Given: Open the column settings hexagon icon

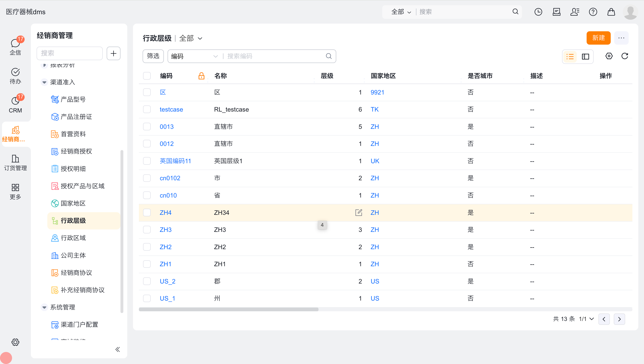Looking at the screenshot, I should point(609,56).
